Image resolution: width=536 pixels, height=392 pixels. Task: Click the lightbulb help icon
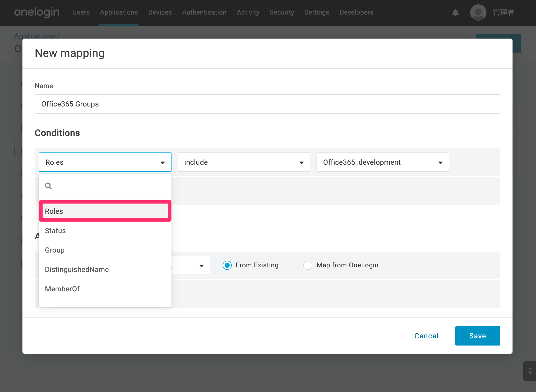(530, 371)
